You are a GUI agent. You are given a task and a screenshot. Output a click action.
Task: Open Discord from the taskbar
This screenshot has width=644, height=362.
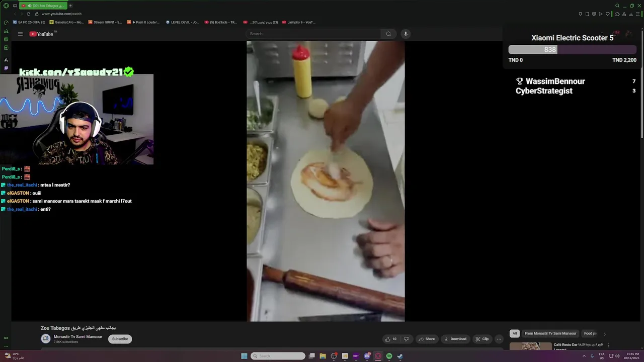click(x=367, y=356)
